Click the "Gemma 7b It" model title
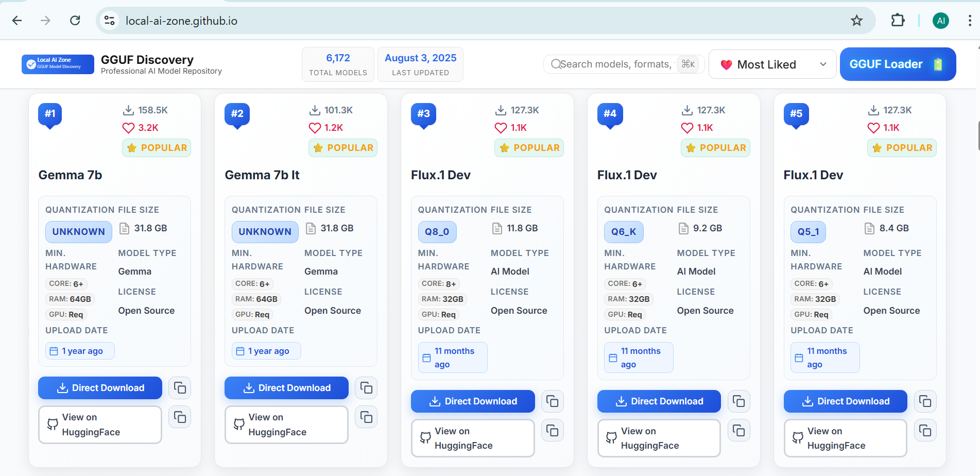Screen dimensions: 980x476 (x=262, y=175)
